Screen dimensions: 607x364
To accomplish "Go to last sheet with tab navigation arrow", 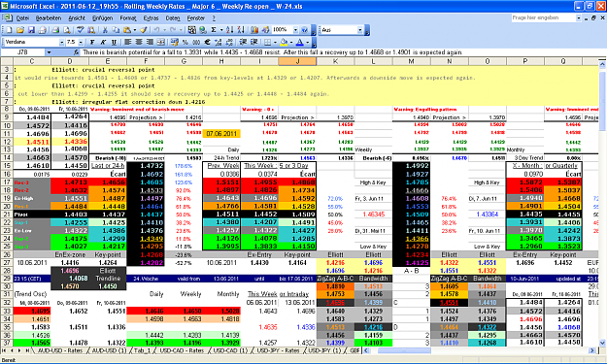I will coord(27,350).
